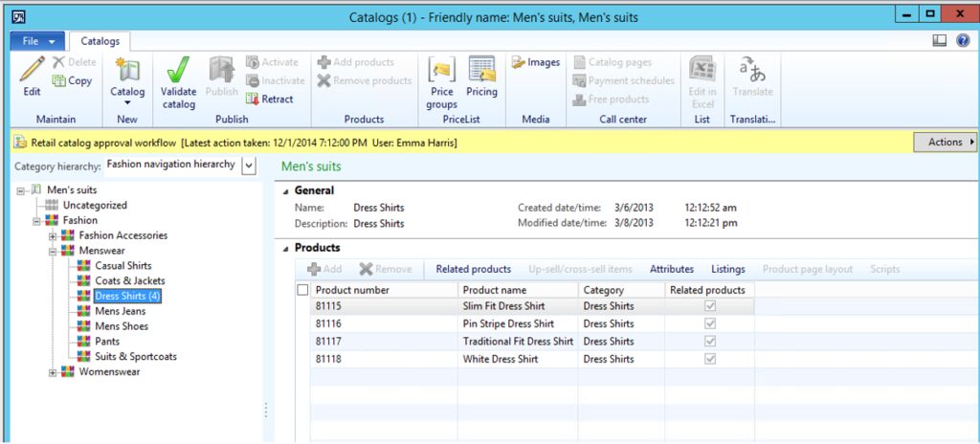Select the Catalogs ribbon tab
The width and height of the screenshot is (980, 444).
click(100, 41)
